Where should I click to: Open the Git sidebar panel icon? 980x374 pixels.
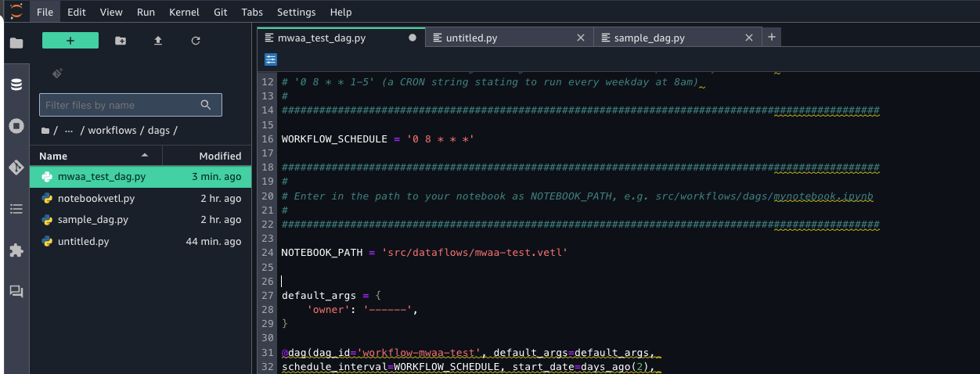[x=16, y=167]
